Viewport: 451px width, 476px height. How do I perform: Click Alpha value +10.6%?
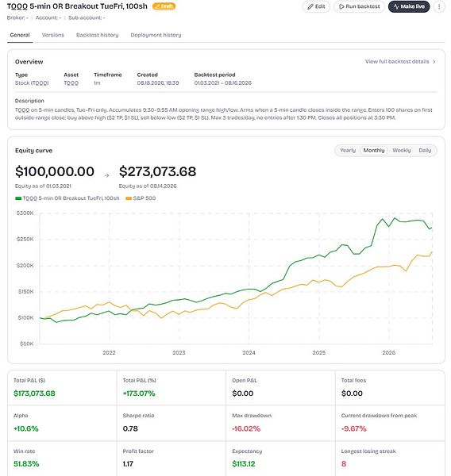click(26, 428)
